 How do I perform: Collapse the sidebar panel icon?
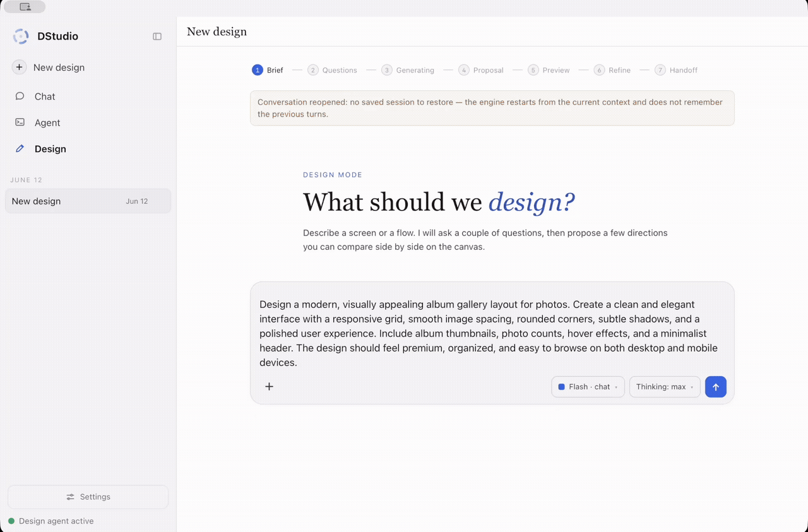(x=157, y=37)
